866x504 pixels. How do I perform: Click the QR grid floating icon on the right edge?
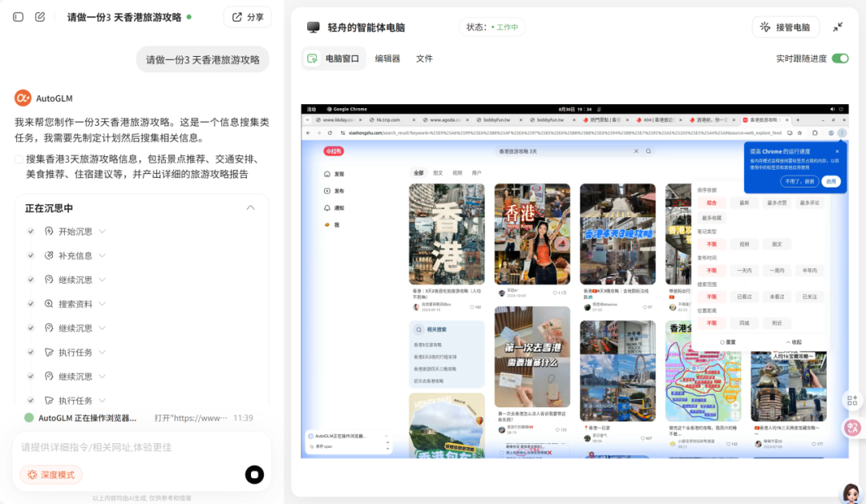(x=852, y=401)
